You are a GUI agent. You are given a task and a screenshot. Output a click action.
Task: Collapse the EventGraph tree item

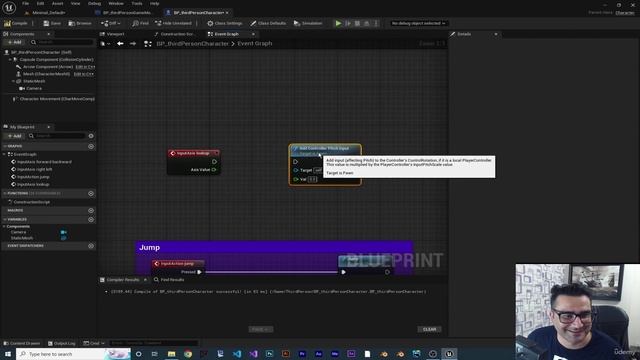click(x=5, y=154)
